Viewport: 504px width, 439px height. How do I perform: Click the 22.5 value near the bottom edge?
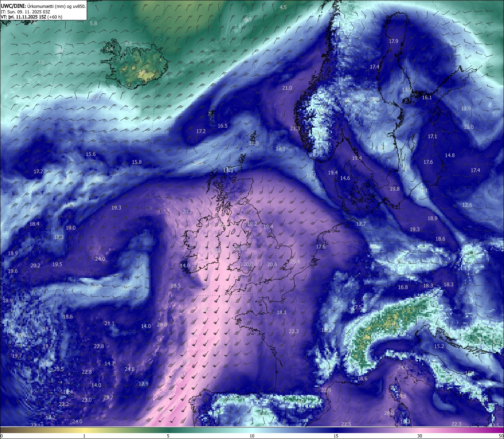[346, 424]
